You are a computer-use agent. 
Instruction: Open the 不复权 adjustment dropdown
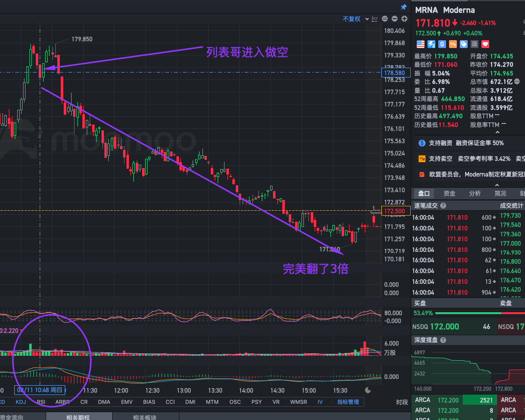(355, 19)
